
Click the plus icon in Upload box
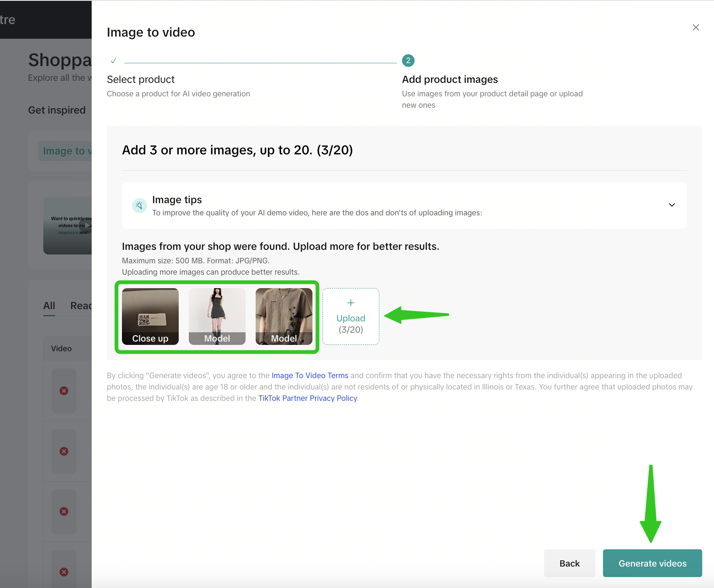click(351, 303)
